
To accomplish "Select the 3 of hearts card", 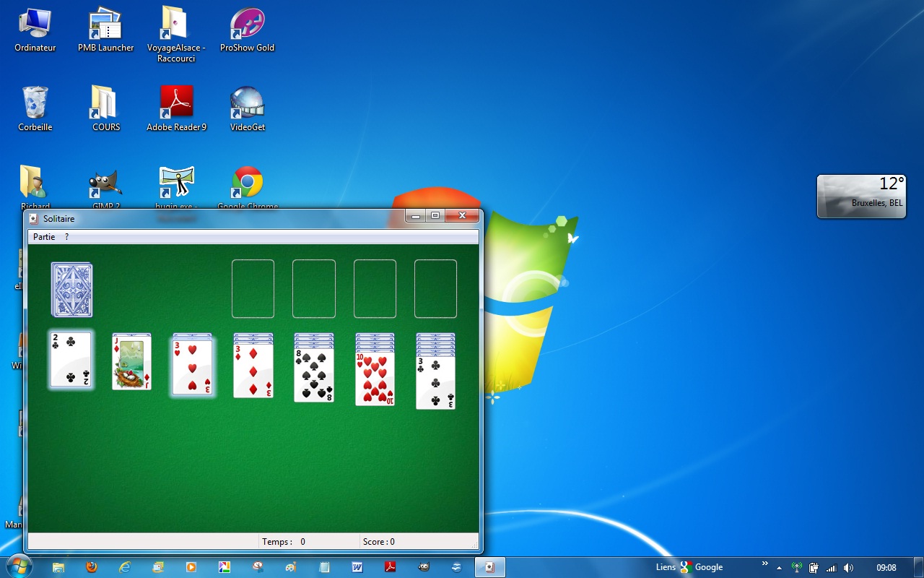I will click(x=192, y=368).
